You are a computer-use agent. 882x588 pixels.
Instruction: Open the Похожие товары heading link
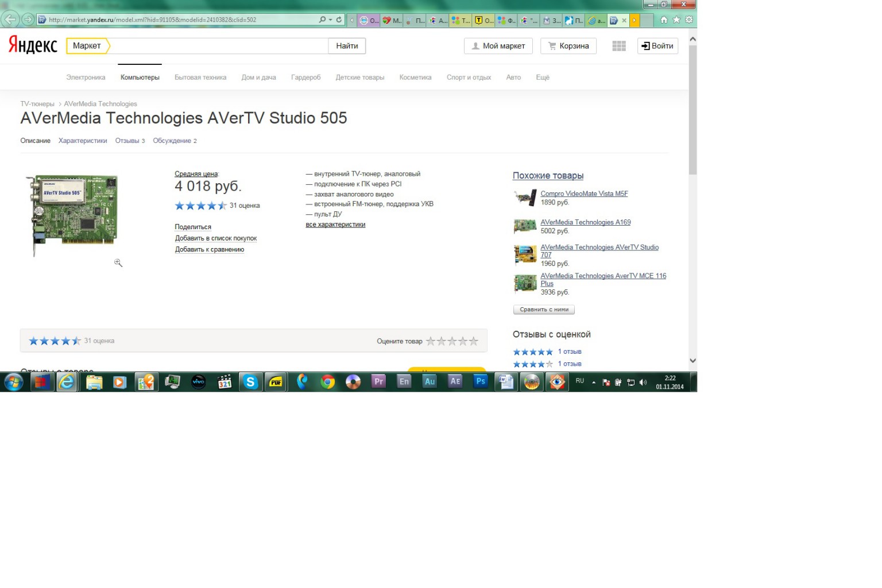point(548,176)
